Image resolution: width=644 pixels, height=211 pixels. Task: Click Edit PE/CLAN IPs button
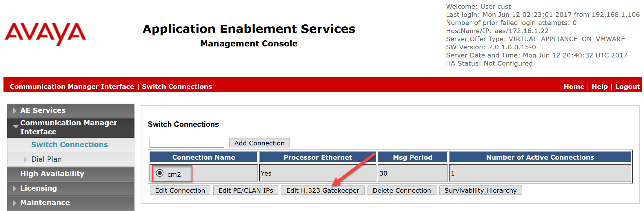pyautogui.click(x=246, y=190)
